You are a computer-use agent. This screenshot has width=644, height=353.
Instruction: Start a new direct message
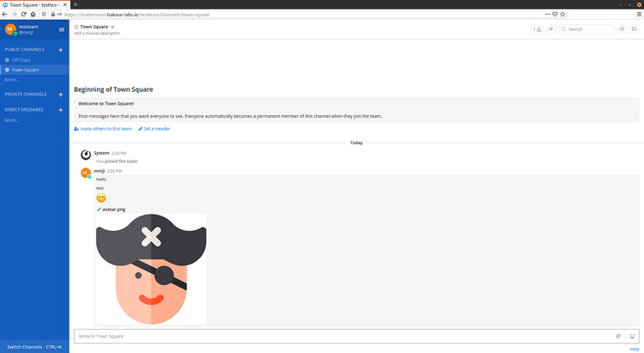(x=61, y=110)
